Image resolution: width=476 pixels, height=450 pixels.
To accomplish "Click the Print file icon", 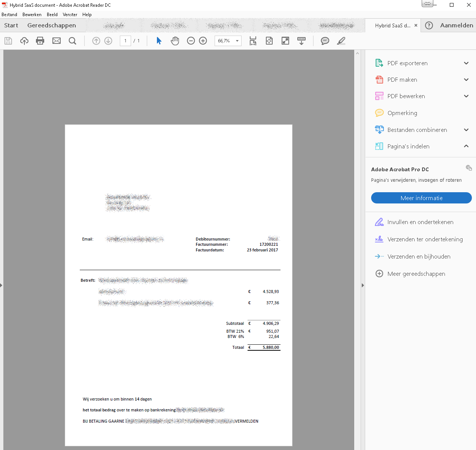I will pos(40,41).
